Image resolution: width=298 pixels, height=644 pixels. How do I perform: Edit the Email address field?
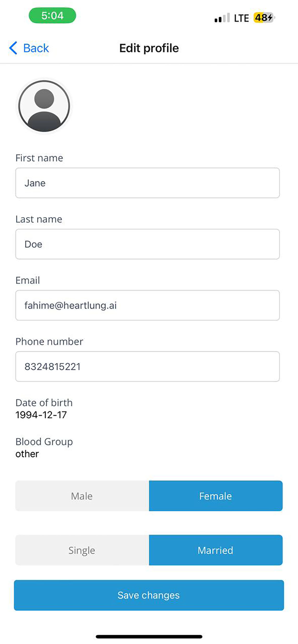148,305
